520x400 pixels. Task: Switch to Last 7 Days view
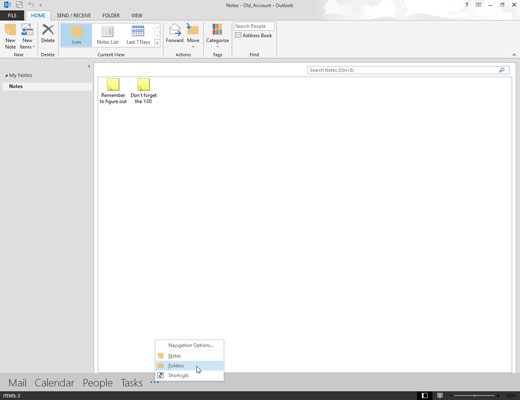[138, 35]
